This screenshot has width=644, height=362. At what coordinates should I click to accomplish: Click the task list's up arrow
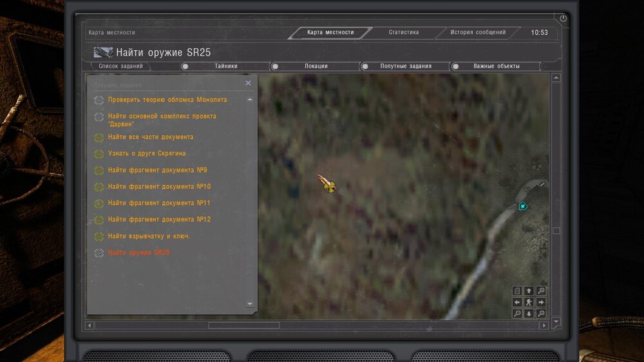pyautogui.click(x=250, y=99)
